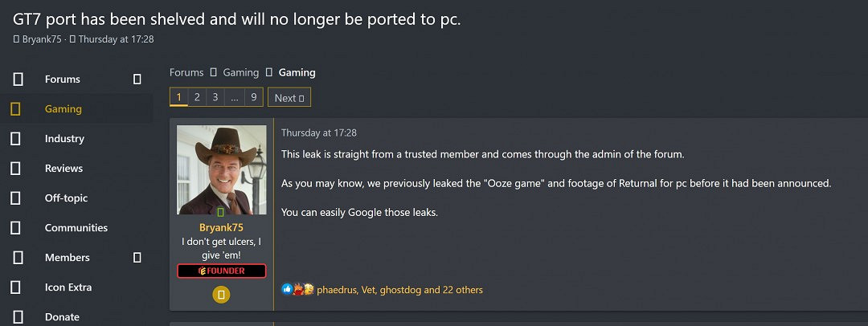Jump to page 9 of the thread
Screen dimensions: 868x326
pyautogui.click(x=253, y=97)
